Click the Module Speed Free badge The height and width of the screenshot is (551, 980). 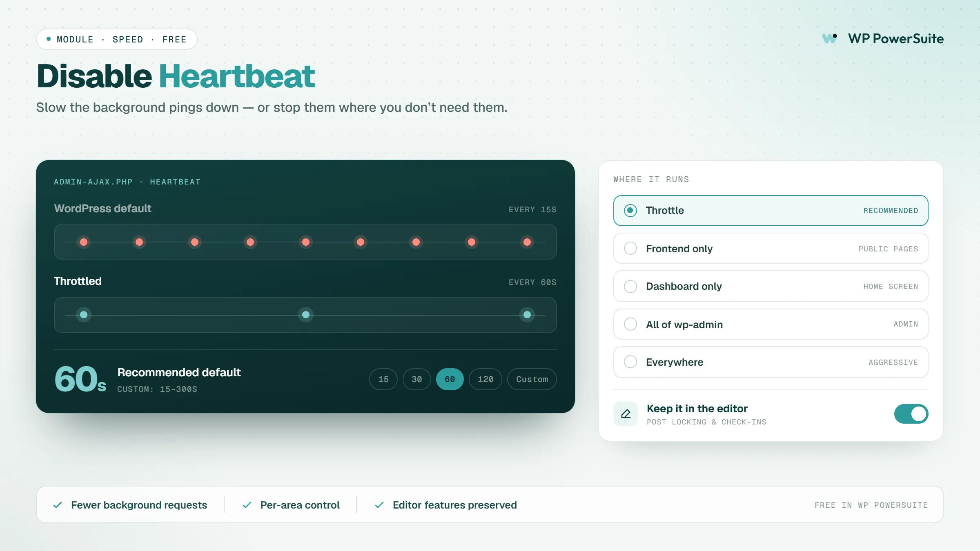(x=117, y=39)
